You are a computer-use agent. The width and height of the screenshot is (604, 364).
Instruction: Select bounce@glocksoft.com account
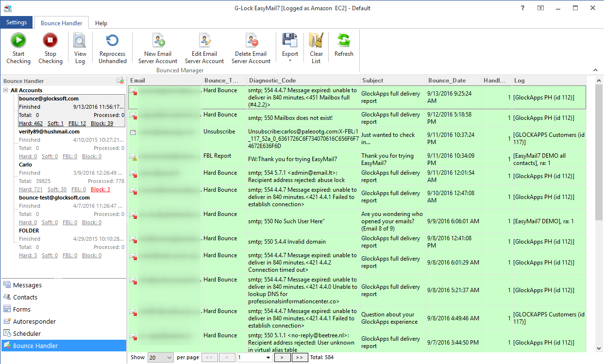49,99
